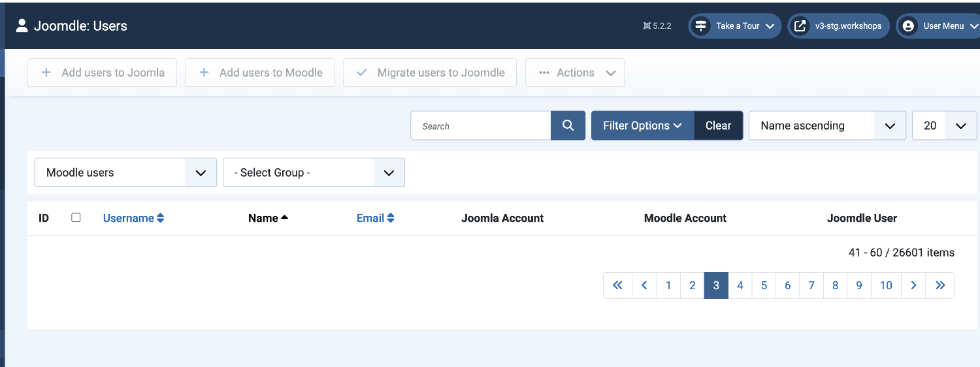Go to the next page arrow
Screen dimensions: 980x367
913,285
